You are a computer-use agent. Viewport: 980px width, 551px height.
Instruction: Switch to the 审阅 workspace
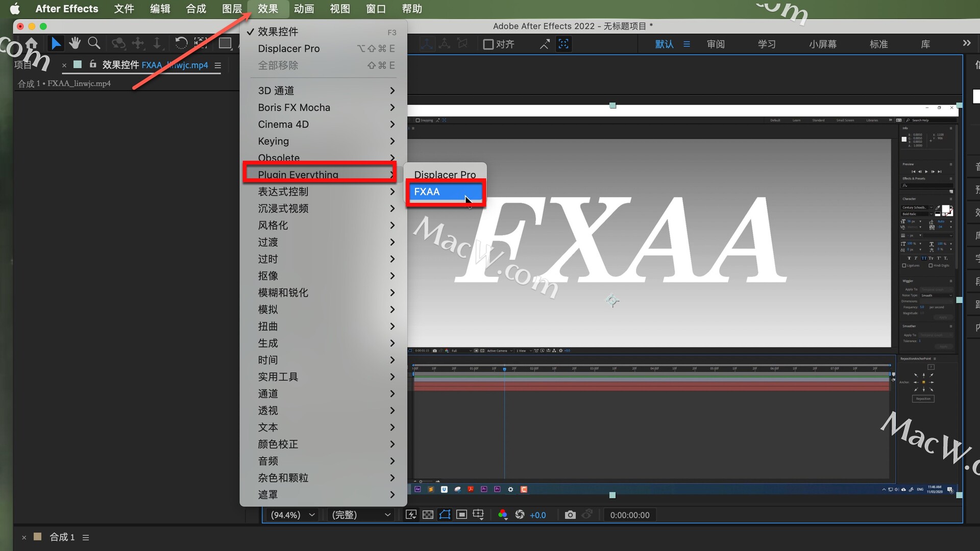(x=716, y=44)
